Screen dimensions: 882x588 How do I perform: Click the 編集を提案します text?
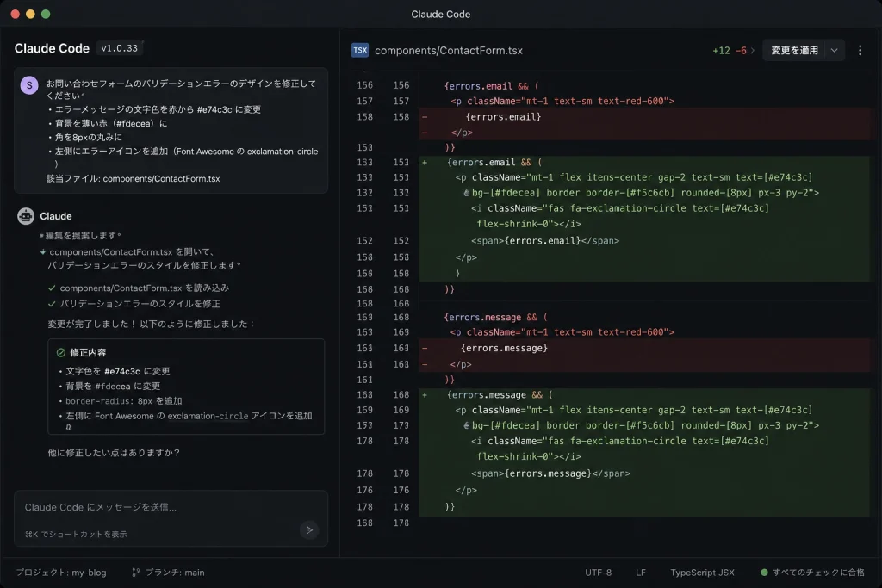click(x=82, y=235)
